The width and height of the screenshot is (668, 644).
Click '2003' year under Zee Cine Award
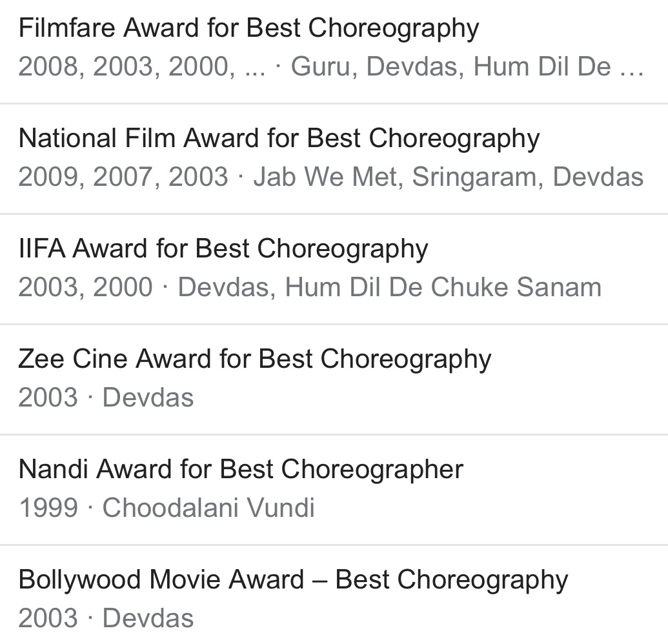pos(48,397)
